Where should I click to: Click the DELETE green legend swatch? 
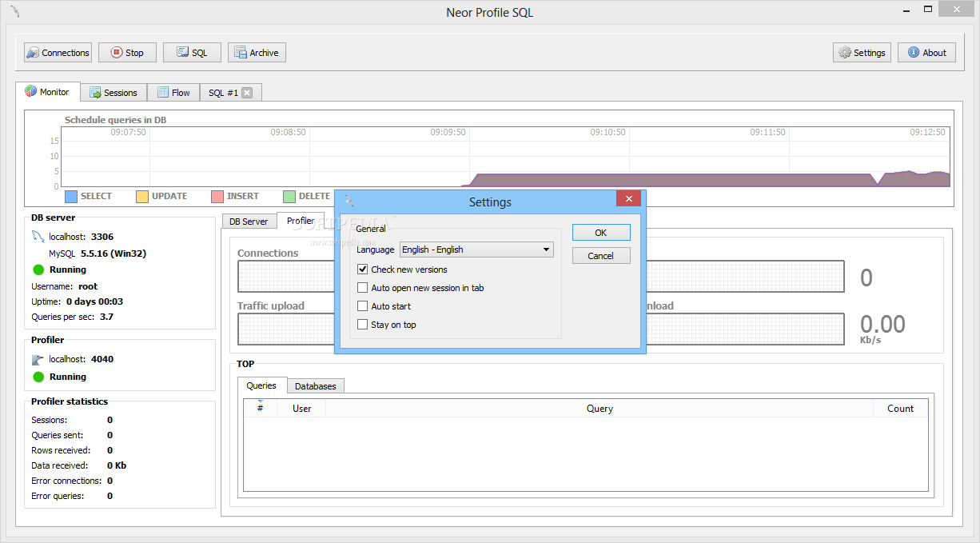click(289, 197)
